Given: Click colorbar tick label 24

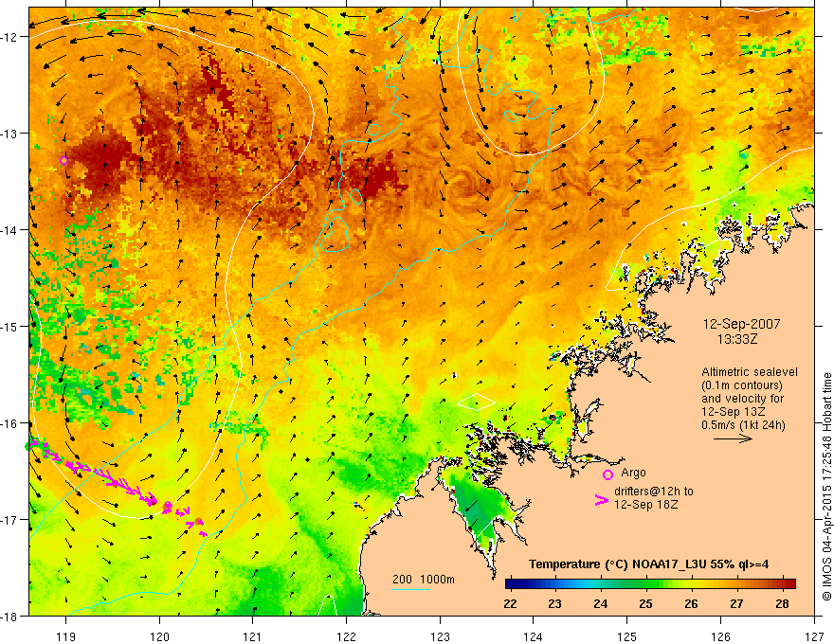Looking at the screenshot, I should point(601,604).
